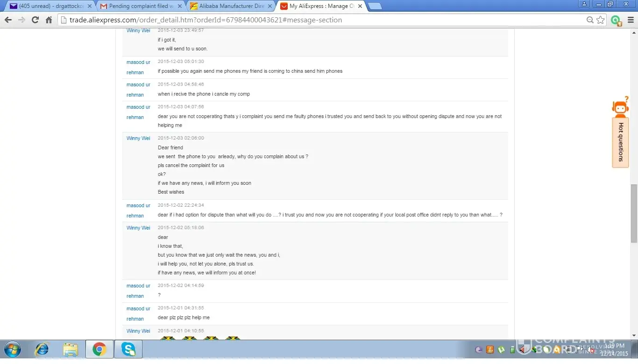Click the browser forward arrow
This screenshot has height=364, width=638.
tap(21, 20)
